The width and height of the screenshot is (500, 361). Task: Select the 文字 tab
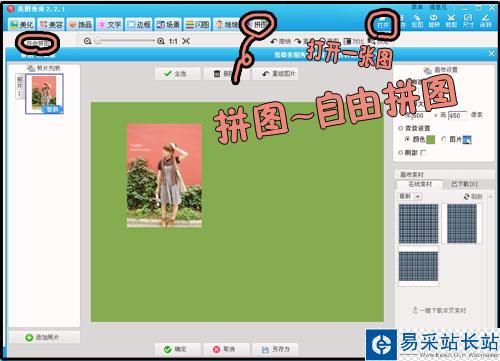coord(110,24)
